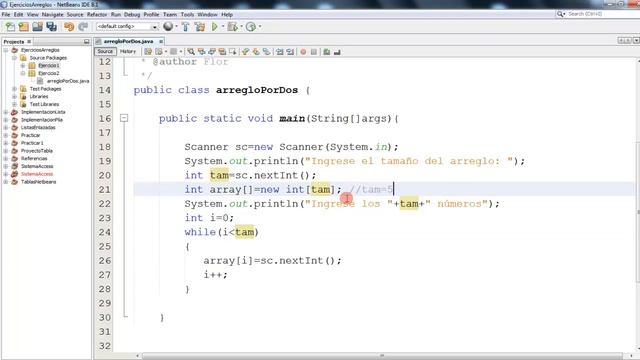This screenshot has width=640, height=360.
Task: Open dropdown arrow next to Run icon
Action: 223,27
